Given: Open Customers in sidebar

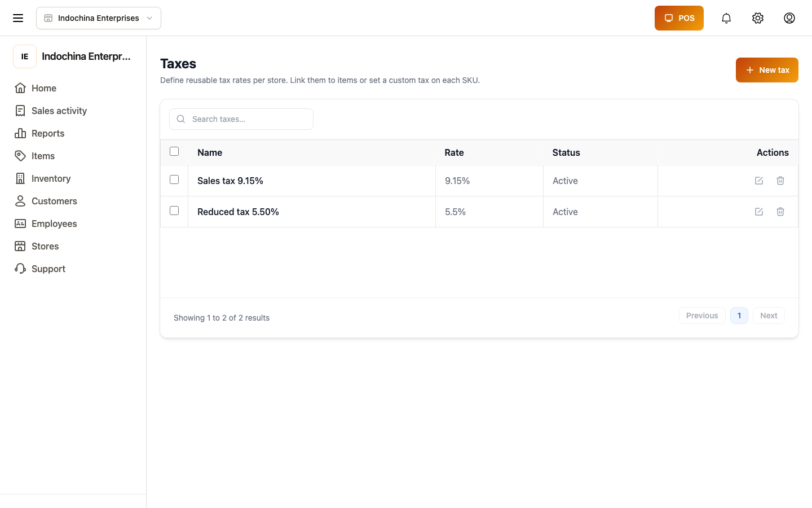Looking at the screenshot, I should point(73,201).
